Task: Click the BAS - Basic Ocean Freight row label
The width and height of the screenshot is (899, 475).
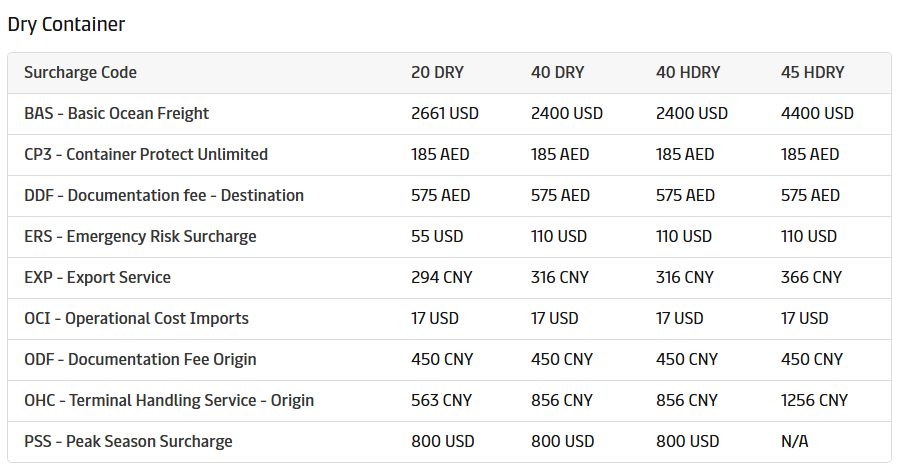Action: (116, 114)
